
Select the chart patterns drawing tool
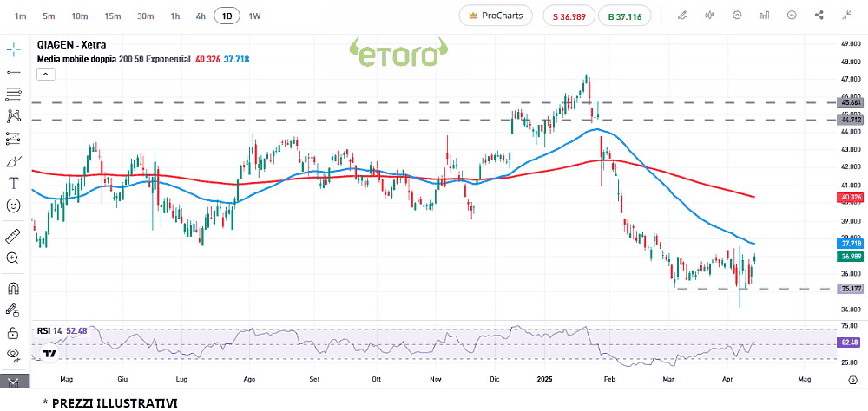point(13,116)
